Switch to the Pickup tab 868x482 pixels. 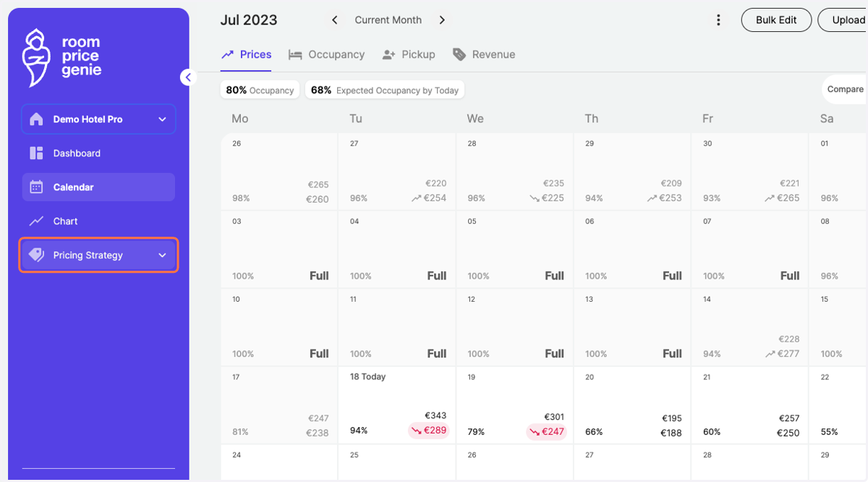click(409, 55)
